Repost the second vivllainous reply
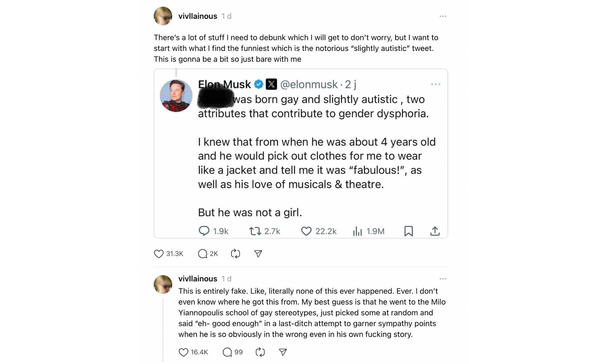 [260, 352]
